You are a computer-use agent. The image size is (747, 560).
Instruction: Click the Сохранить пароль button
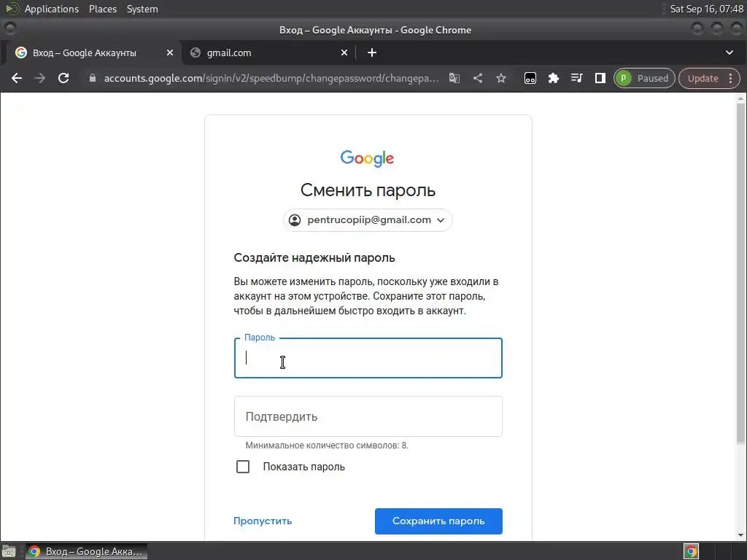click(x=438, y=521)
